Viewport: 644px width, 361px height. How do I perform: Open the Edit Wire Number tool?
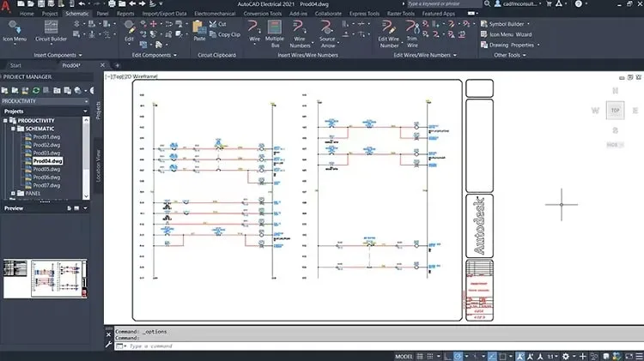[x=388, y=33]
